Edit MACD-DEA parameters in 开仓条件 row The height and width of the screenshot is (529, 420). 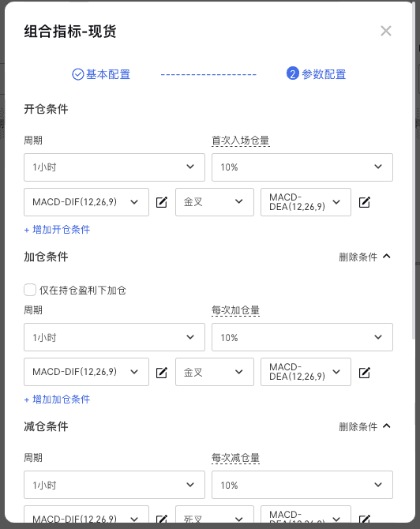364,202
